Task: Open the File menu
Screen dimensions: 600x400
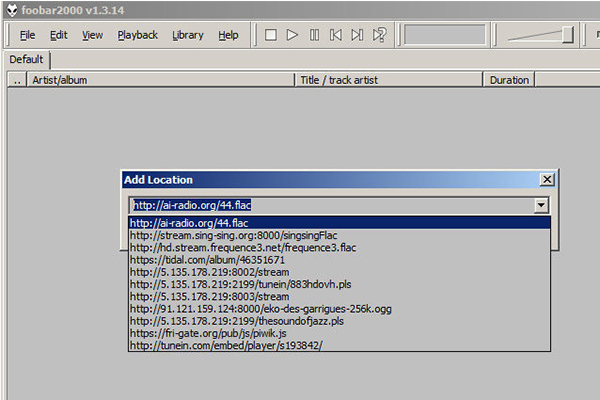Action: tap(27, 35)
